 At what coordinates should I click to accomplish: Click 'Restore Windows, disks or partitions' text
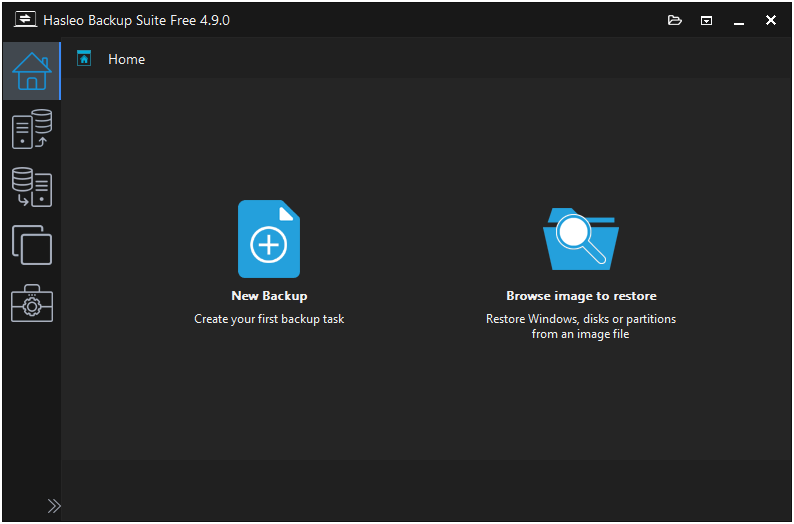point(581,319)
